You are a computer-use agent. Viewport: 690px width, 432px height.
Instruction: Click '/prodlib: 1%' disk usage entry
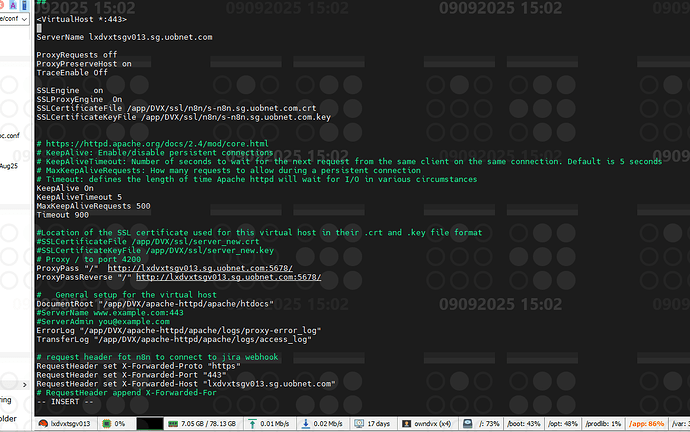[x=603, y=424]
